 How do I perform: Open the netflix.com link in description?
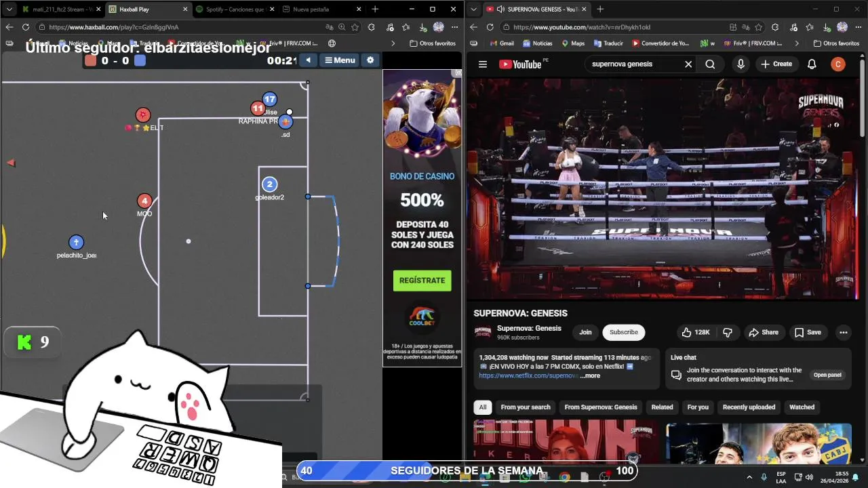coord(528,375)
